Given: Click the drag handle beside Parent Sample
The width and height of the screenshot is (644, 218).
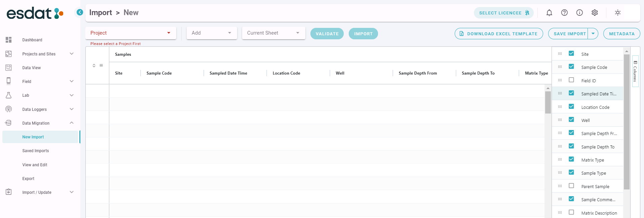Looking at the screenshot, I should 560,186.
